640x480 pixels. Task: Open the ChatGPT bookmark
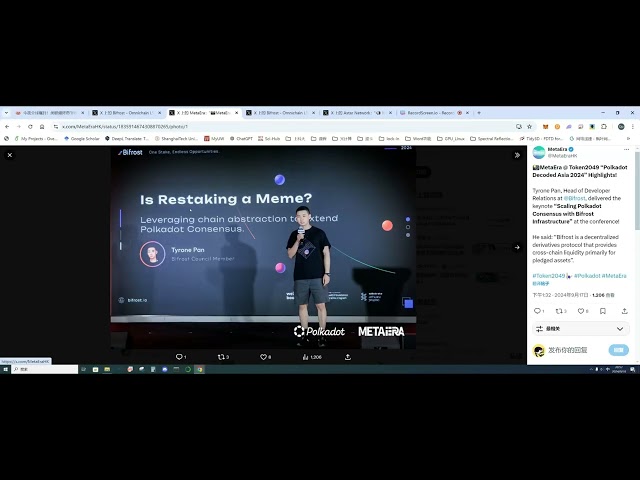coord(241,139)
